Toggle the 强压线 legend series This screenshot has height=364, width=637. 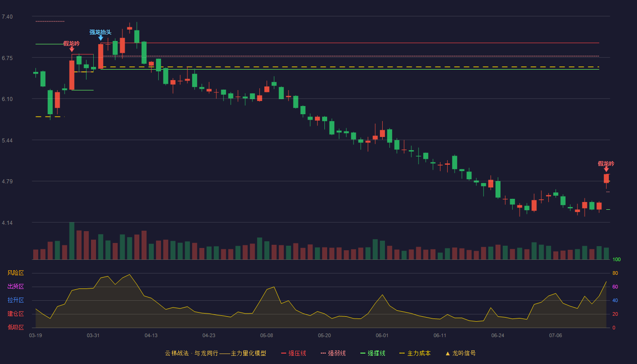point(293,353)
